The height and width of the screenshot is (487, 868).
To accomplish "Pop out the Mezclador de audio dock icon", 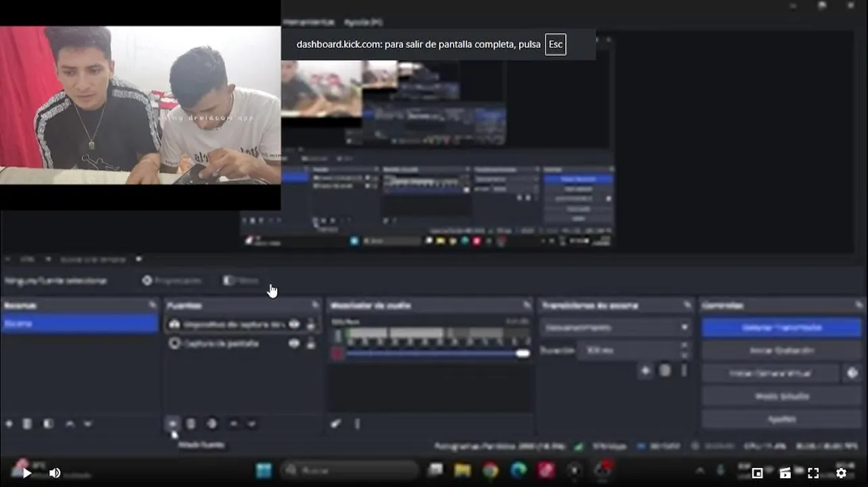I will click(527, 306).
